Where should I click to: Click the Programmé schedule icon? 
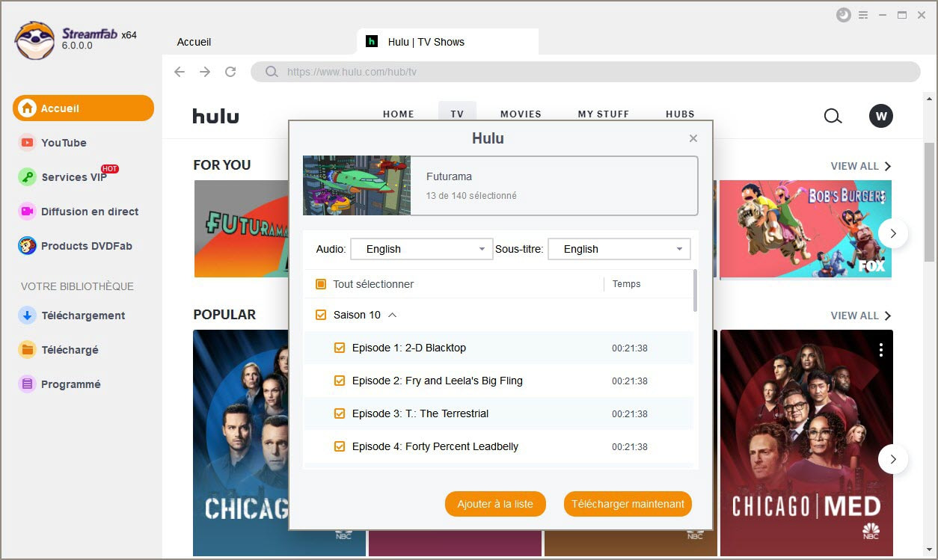point(27,384)
